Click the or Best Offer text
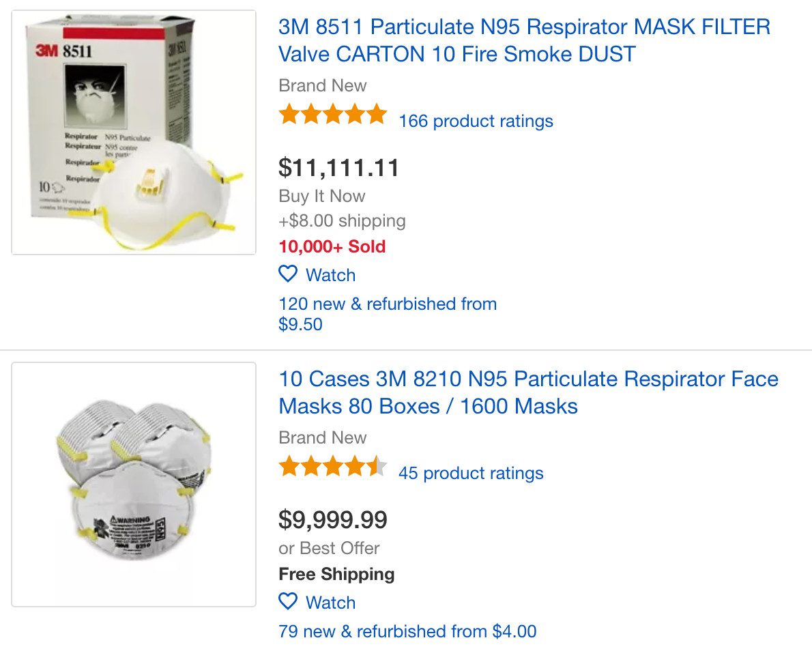812x651 pixels. 329,549
